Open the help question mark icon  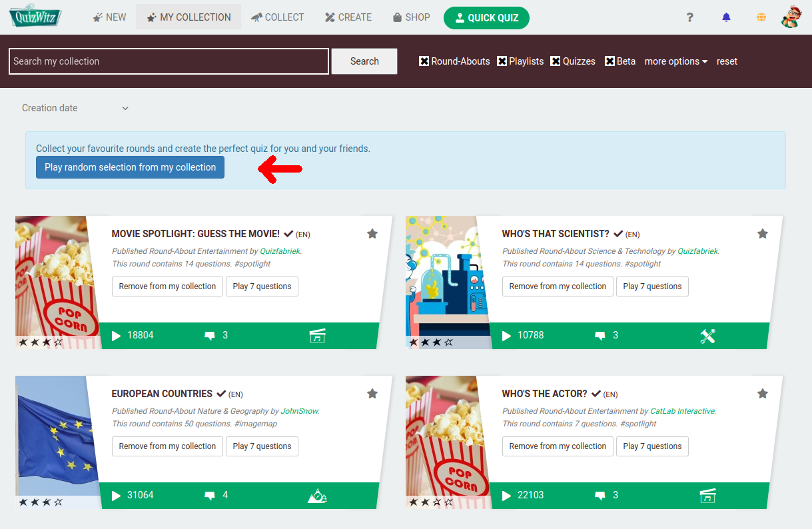click(x=690, y=17)
